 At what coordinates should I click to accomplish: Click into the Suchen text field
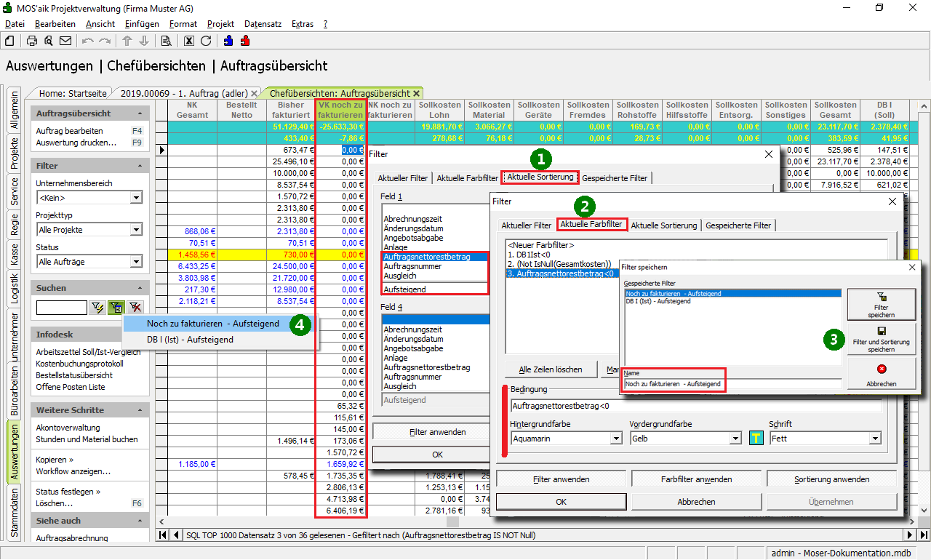pyautogui.click(x=62, y=308)
